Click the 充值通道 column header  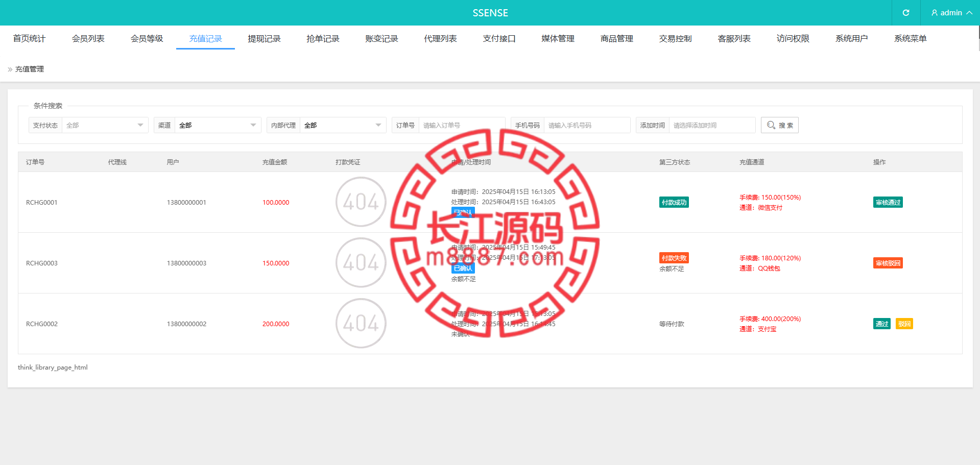tap(752, 162)
